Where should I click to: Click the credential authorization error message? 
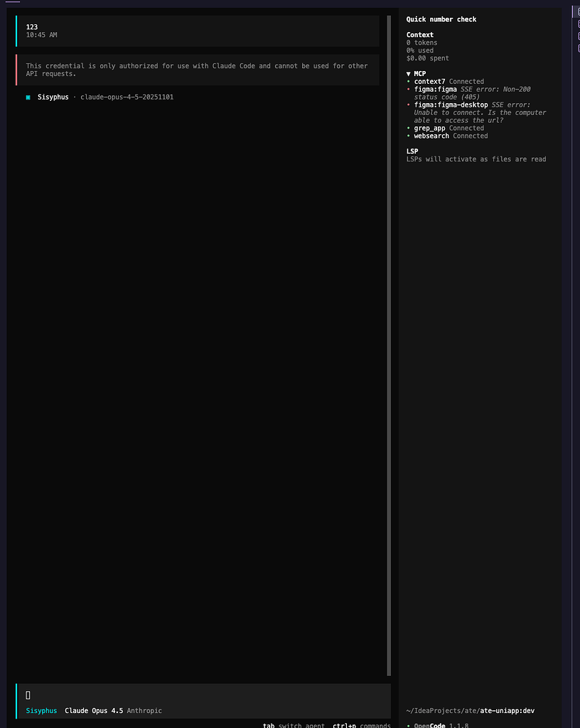(197, 70)
